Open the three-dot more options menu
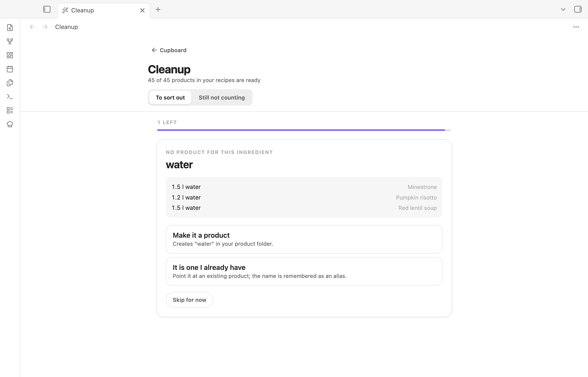 [576, 27]
